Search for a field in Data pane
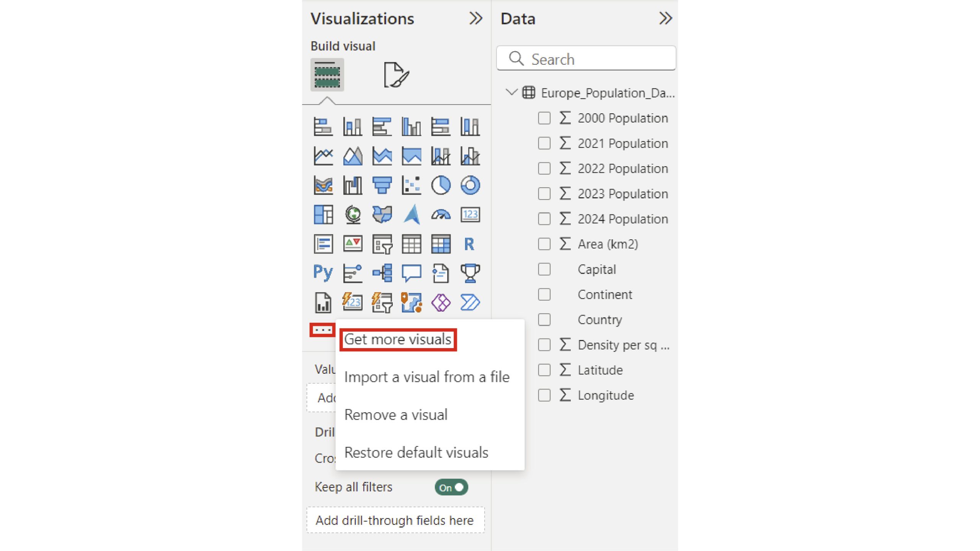 pos(586,59)
